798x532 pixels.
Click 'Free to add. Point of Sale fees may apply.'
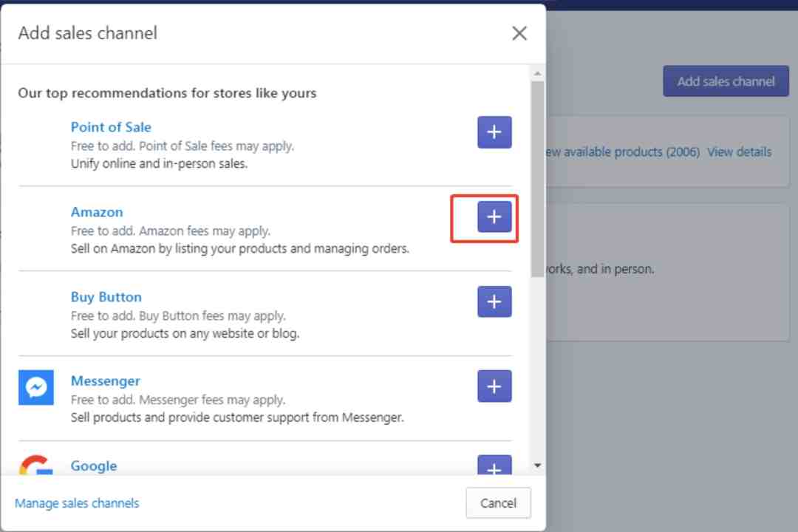point(183,146)
